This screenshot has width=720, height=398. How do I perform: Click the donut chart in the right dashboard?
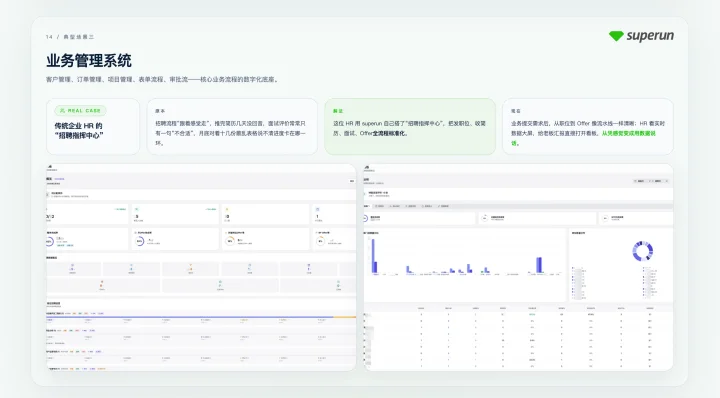(643, 251)
